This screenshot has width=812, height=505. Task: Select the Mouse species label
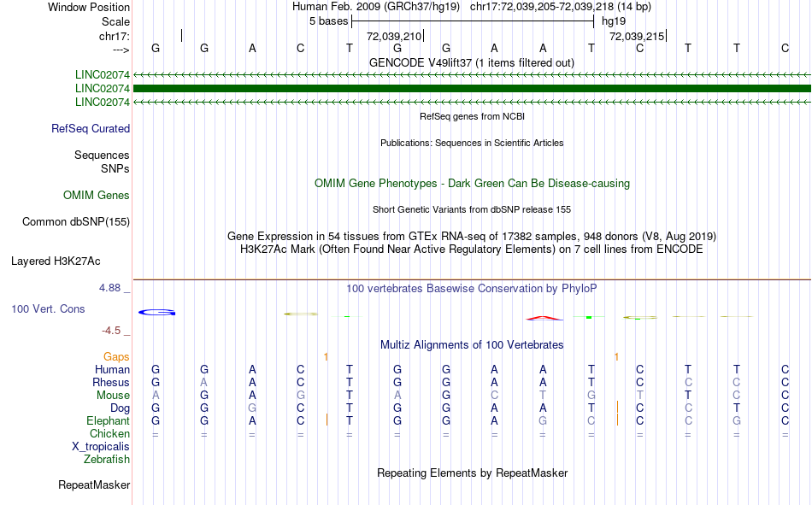(x=113, y=395)
